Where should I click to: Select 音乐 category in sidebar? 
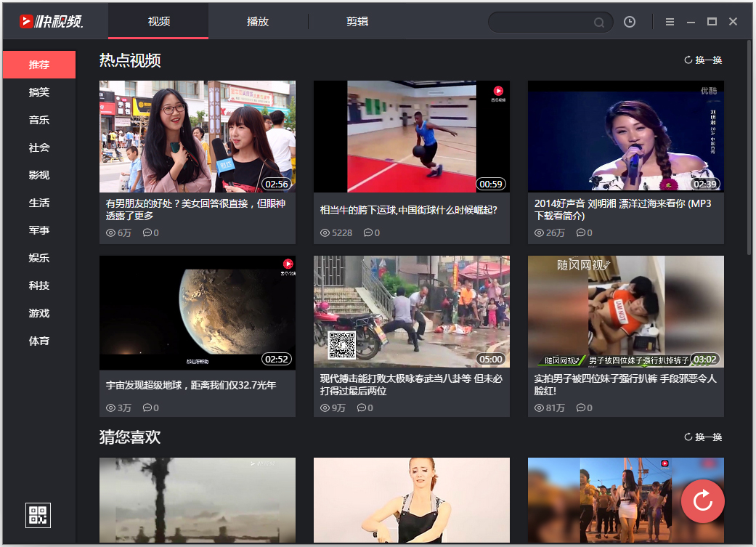click(39, 120)
